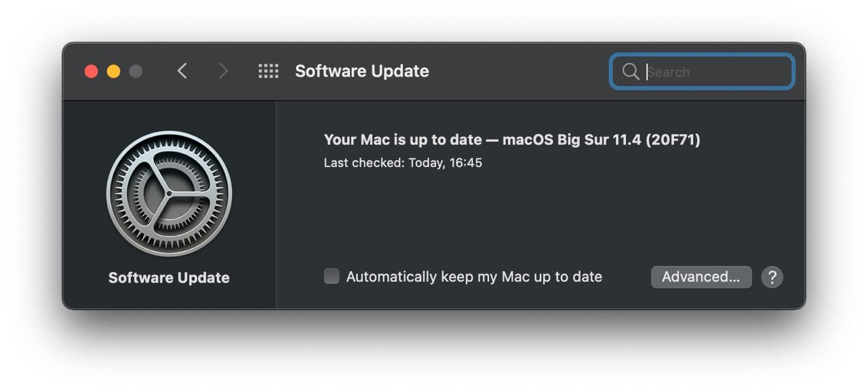868x392 pixels.
Task: Show all preferences via grid icon
Action: pos(269,71)
